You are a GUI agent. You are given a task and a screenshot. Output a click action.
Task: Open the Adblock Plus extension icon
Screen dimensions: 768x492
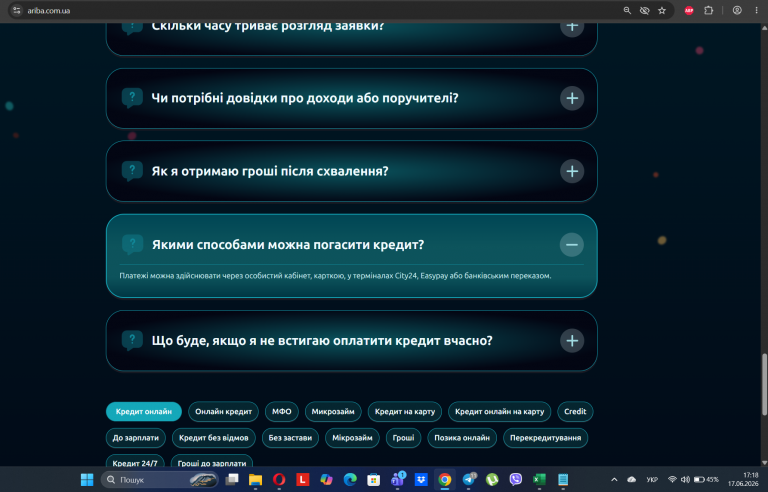coord(689,10)
